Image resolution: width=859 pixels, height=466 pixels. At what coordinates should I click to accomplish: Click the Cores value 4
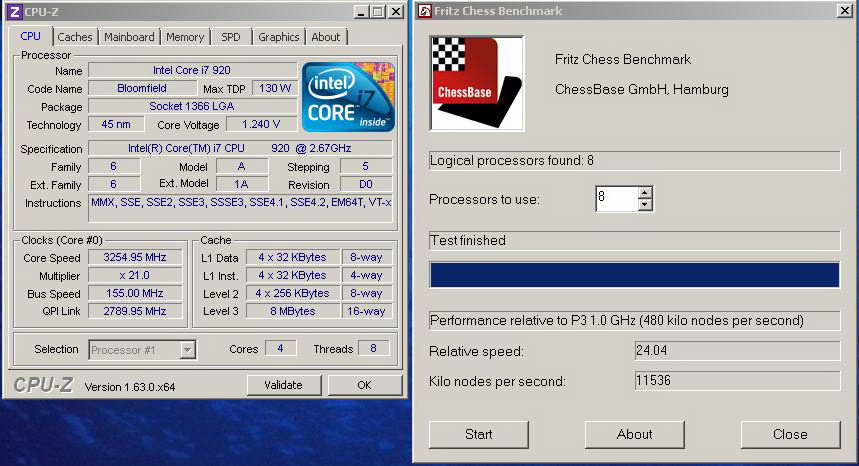coord(280,348)
